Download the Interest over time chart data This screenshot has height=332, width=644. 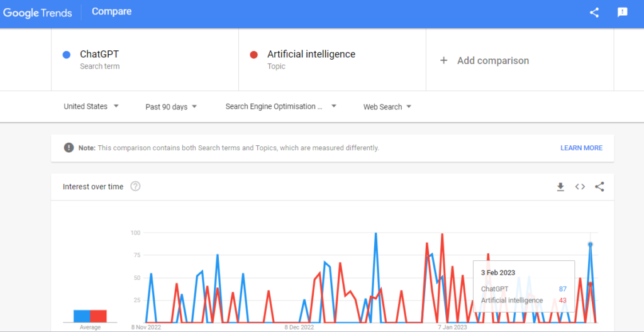tap(560, 187)
